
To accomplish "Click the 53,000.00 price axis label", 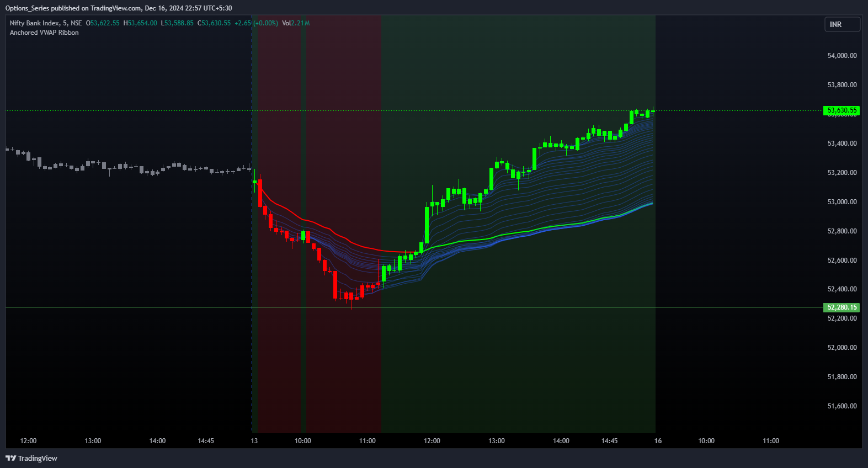I will click(842, 202).
